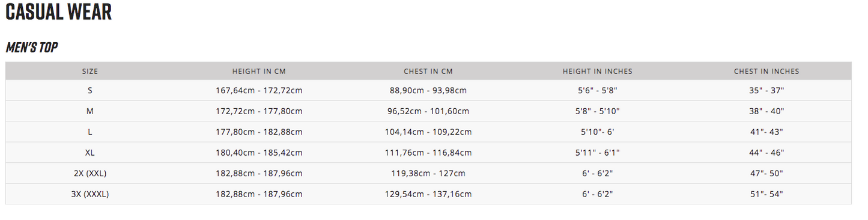Select the HEIGHT IN INCHES column header

point(598,71)
